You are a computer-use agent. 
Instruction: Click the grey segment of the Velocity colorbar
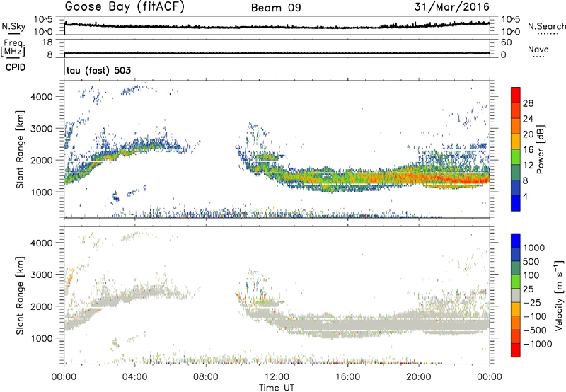pyautogui.click(x=516, y=295)
